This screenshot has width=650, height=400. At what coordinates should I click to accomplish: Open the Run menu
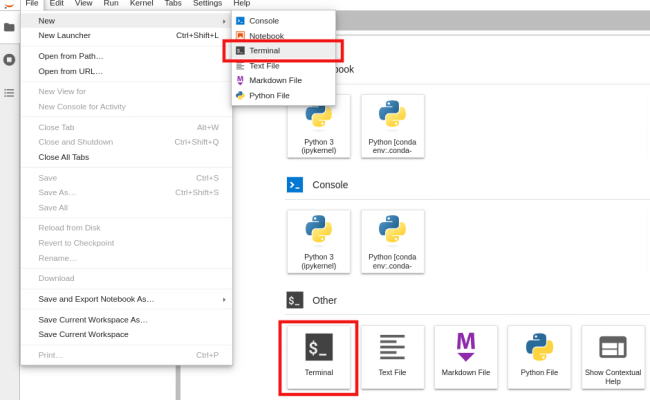tap(111, 3)
